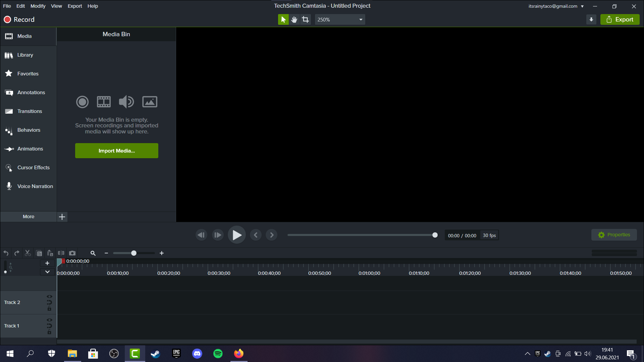The width and height of the screenshot is (644, 362).
Task: Toggle Track 1 visibility eye
Action: (x=49, y=320)
